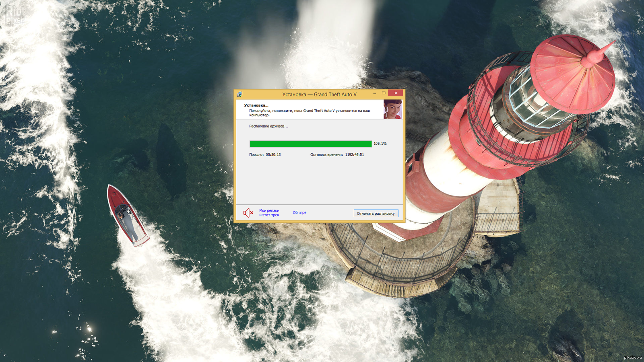The image size is (644, 362).
Task: Click the green installation progress bar
Action: click(311, 144)
